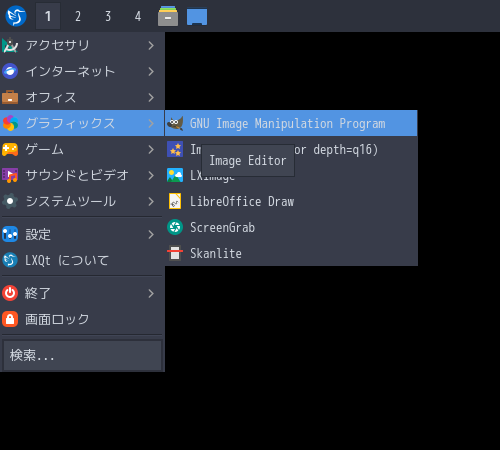Expand the オフィス submenu arrow

point(151,97)
